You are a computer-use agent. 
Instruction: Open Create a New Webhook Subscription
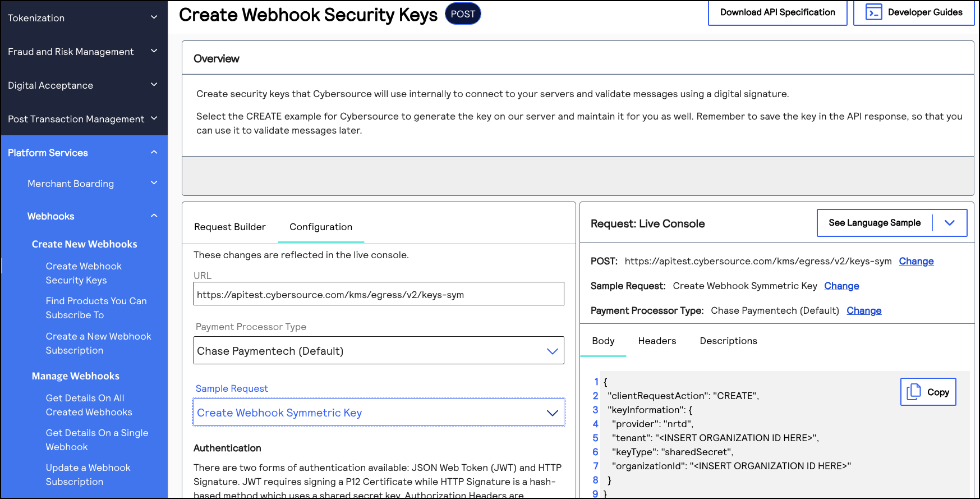click(98, 343)
